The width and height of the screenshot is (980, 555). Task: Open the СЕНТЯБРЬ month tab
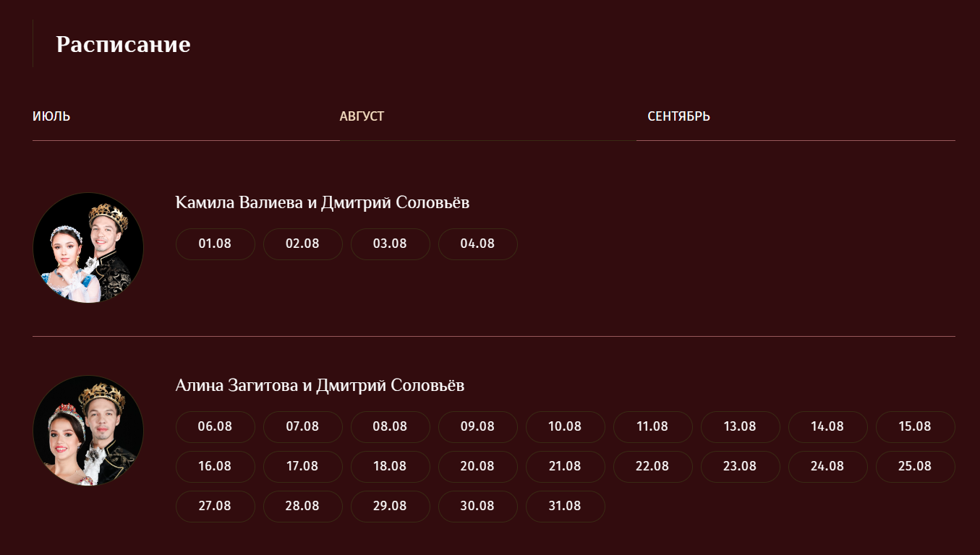tap(678, 116)
